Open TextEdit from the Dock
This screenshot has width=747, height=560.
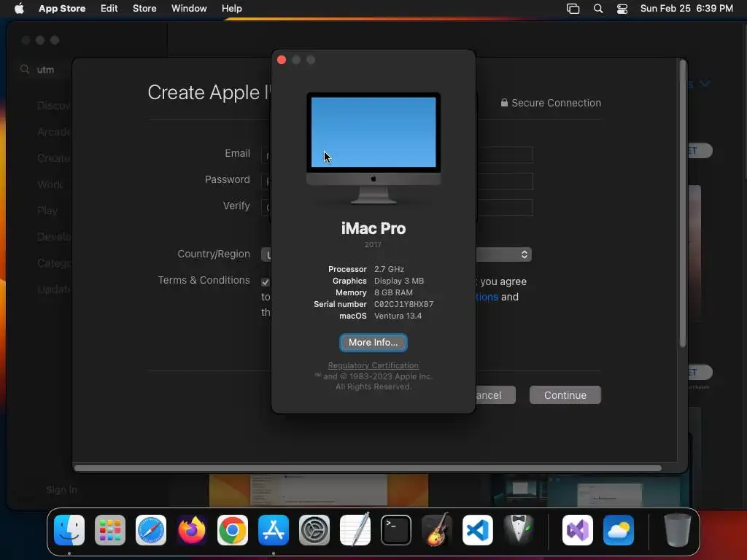point(355,530)
